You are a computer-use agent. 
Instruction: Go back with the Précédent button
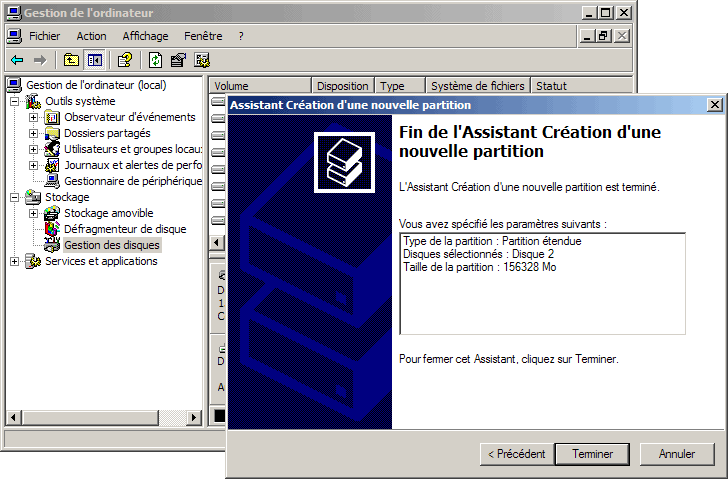coord(516,454)
